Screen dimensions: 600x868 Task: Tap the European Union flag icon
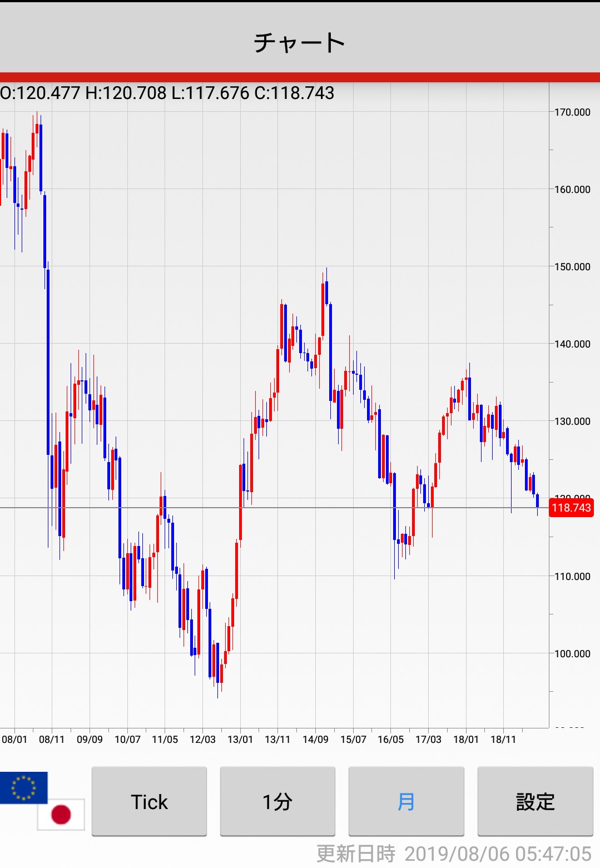pyautogui.click(x=23, y=787)
